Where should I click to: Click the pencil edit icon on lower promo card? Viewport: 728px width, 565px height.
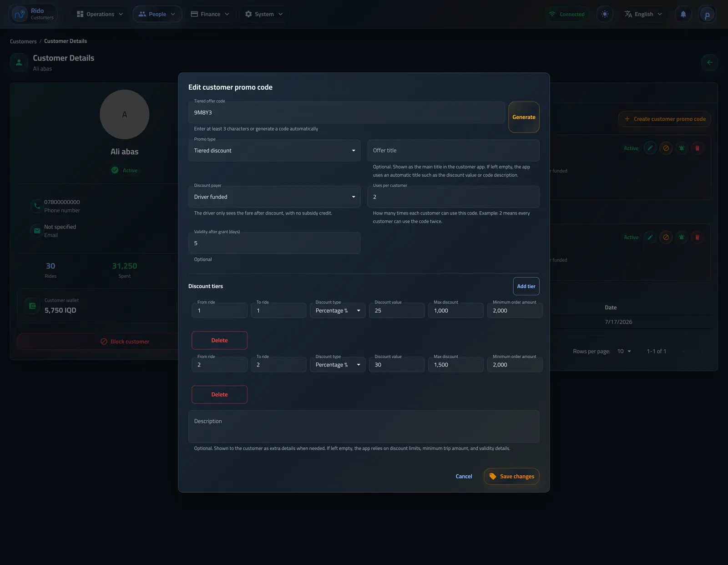tap(650, 237)
